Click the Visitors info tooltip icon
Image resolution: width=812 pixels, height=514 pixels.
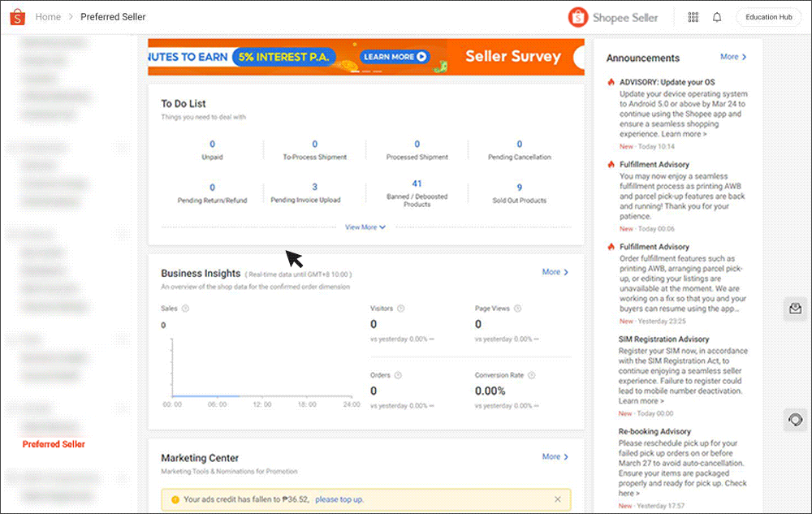click(402, 308)
